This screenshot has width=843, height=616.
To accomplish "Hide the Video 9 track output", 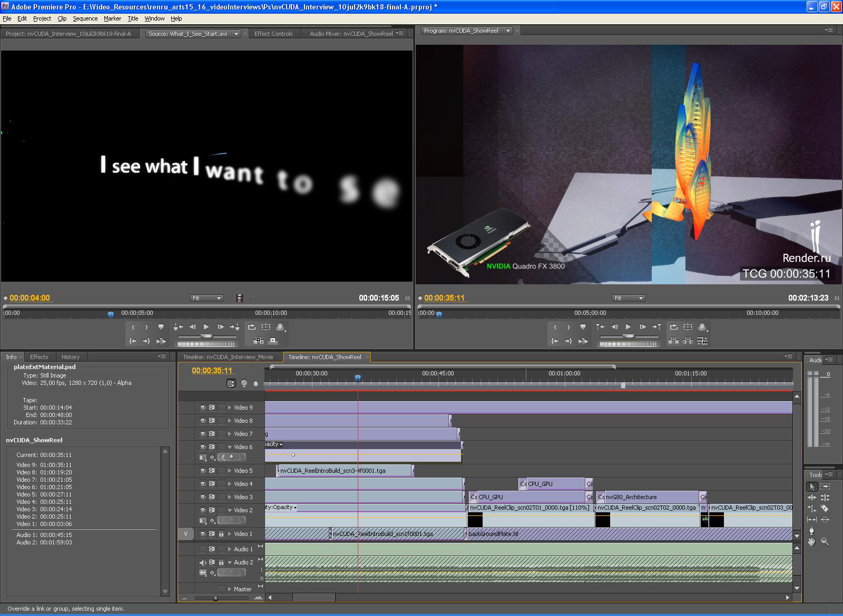I will click(202, 408).
